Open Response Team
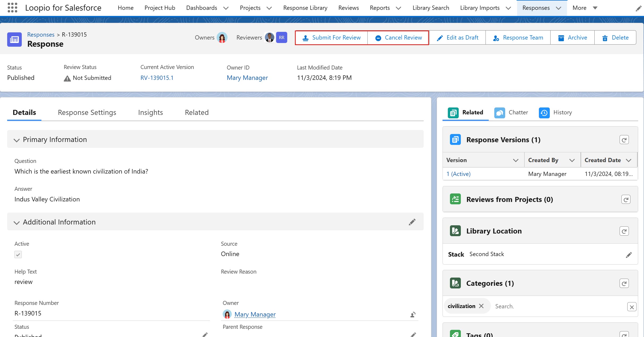 (518, 38)
